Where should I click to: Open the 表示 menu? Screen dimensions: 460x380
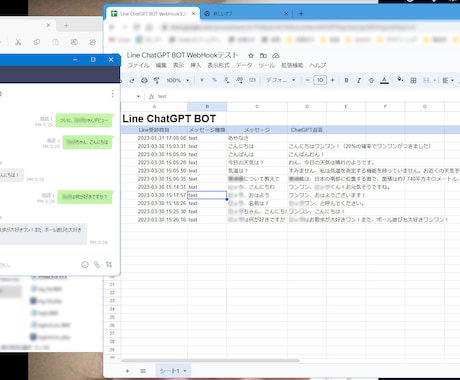[178, 65]
